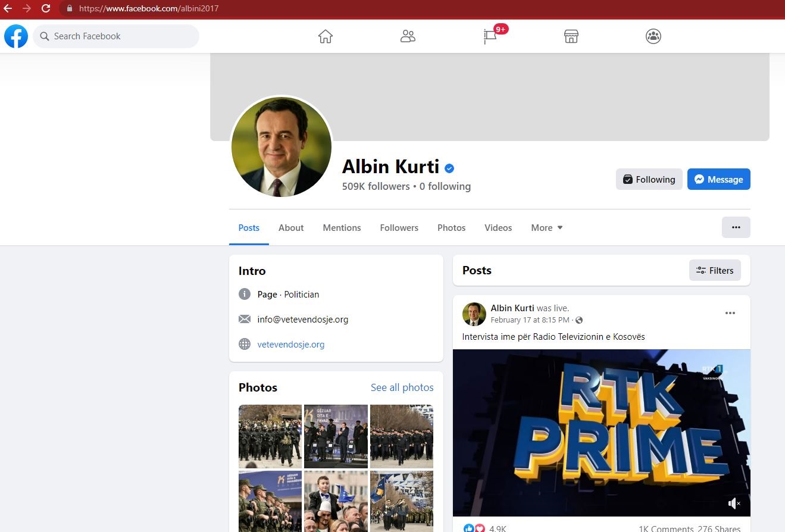Click the blue verified badge next to Albin Kurti
The width and height of the screenshot is (785, 532).
pos(449,168)
